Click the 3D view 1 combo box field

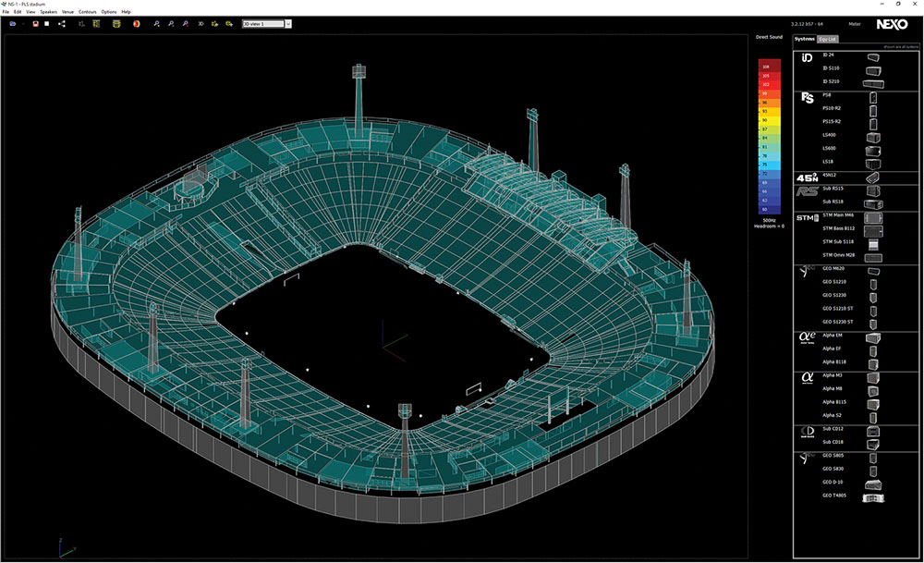click(263, 24)
